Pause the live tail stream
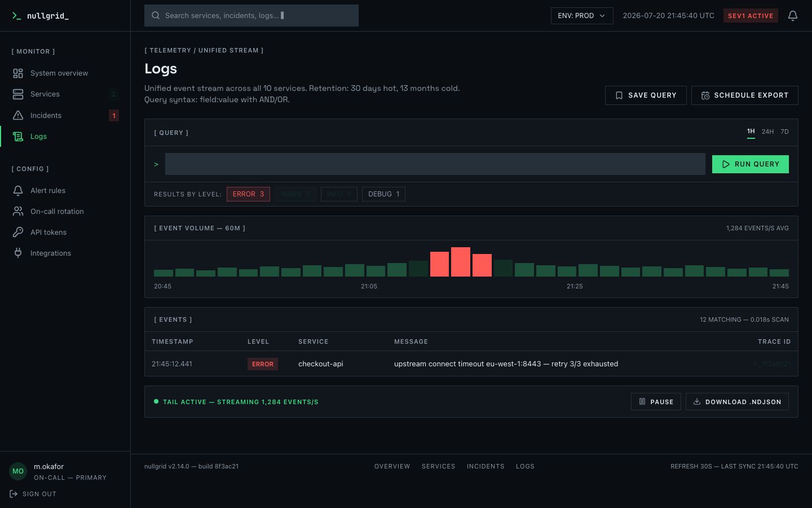This screenshot has width=812, height=508. [656, 402]
